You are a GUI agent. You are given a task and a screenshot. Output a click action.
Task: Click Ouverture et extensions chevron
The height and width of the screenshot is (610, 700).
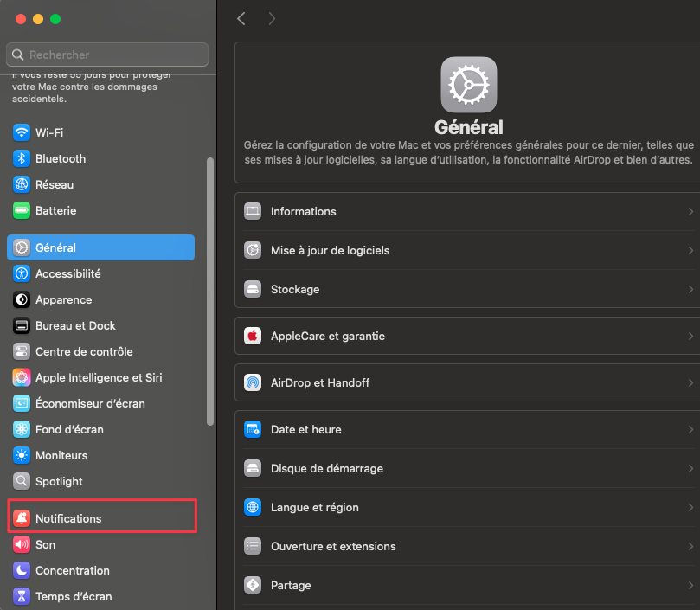click(x=690, y=546)
